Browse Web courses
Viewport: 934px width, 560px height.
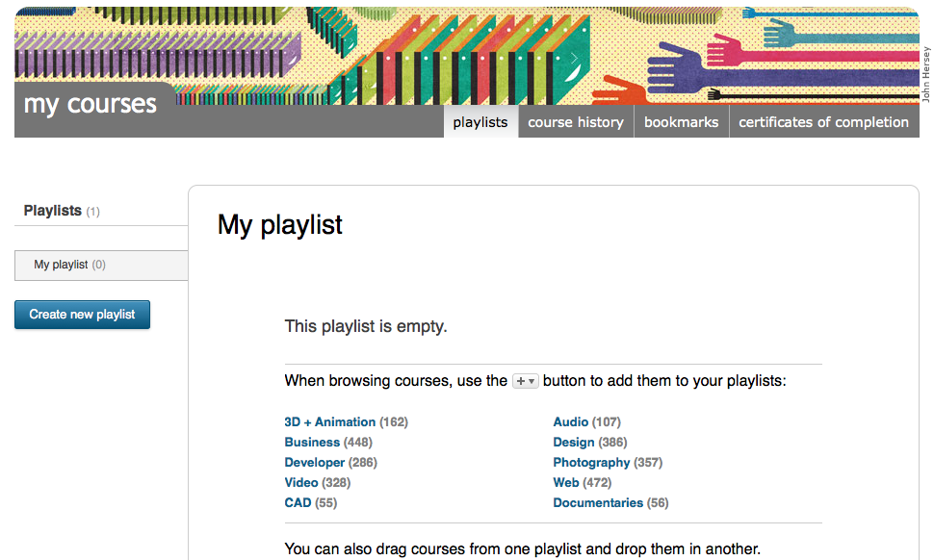coord(566,483)
